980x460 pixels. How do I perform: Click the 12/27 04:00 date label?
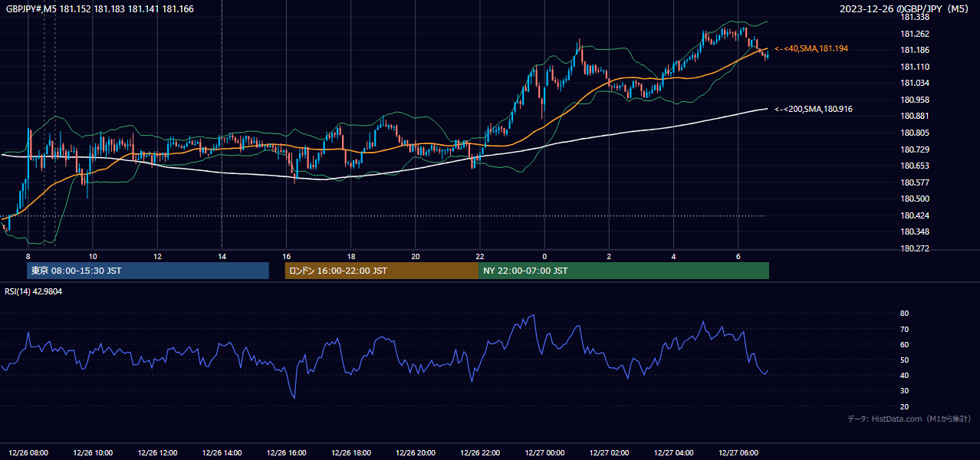[x=673, y=453]
